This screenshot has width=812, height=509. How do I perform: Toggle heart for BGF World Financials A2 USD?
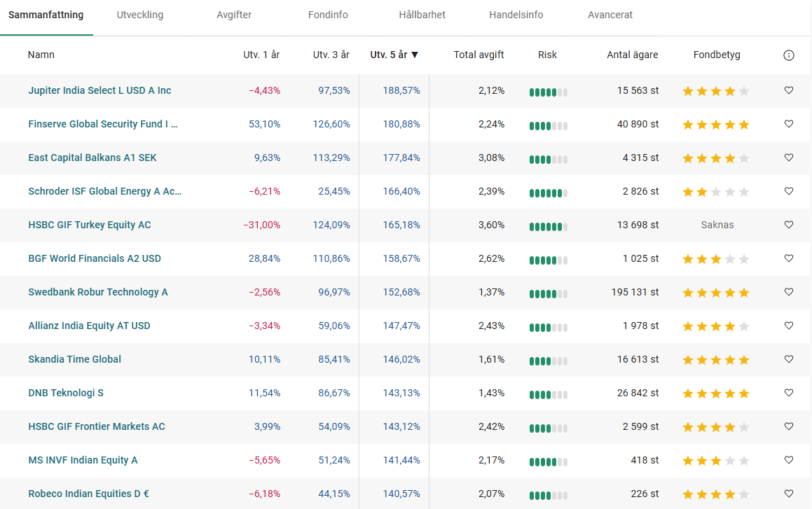(x=789, y=258)
